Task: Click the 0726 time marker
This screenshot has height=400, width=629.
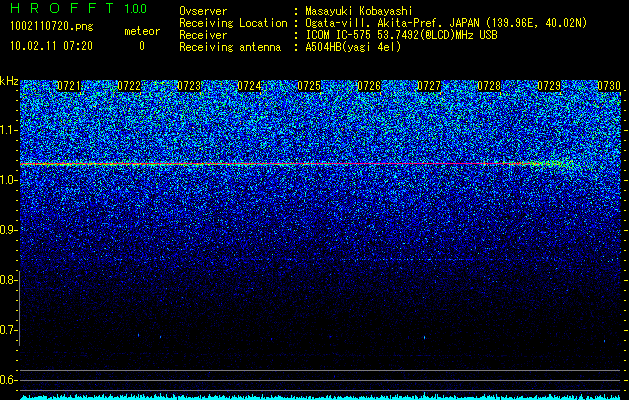Action: tap(369, 86)
